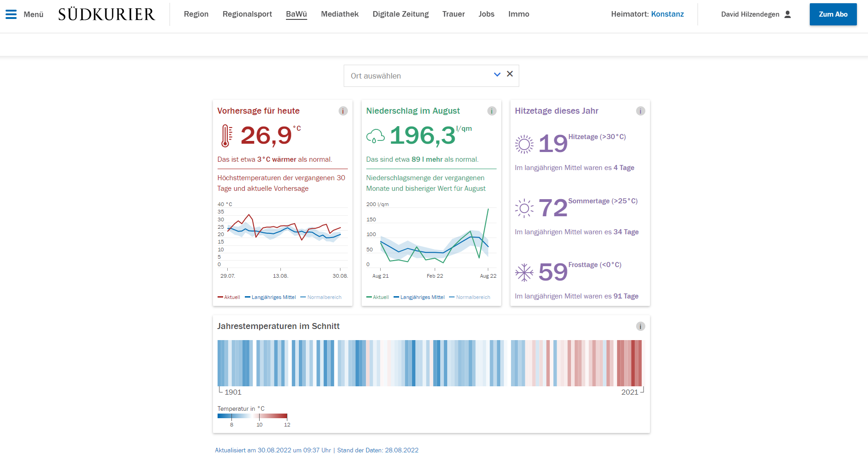Click the Feb 22 axis label
Viewport: 868px width, 457px height.
pos(435,276)
